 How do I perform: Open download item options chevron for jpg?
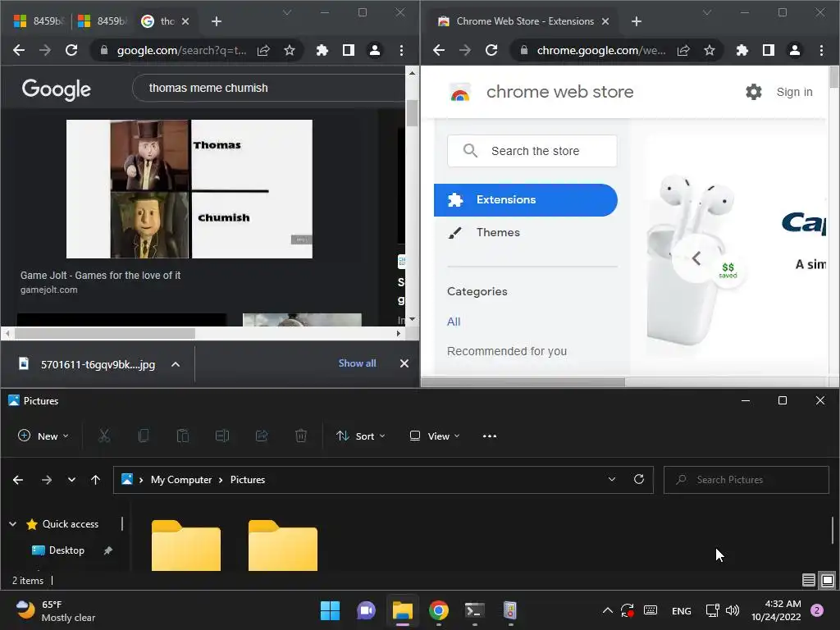pos(176,364)
